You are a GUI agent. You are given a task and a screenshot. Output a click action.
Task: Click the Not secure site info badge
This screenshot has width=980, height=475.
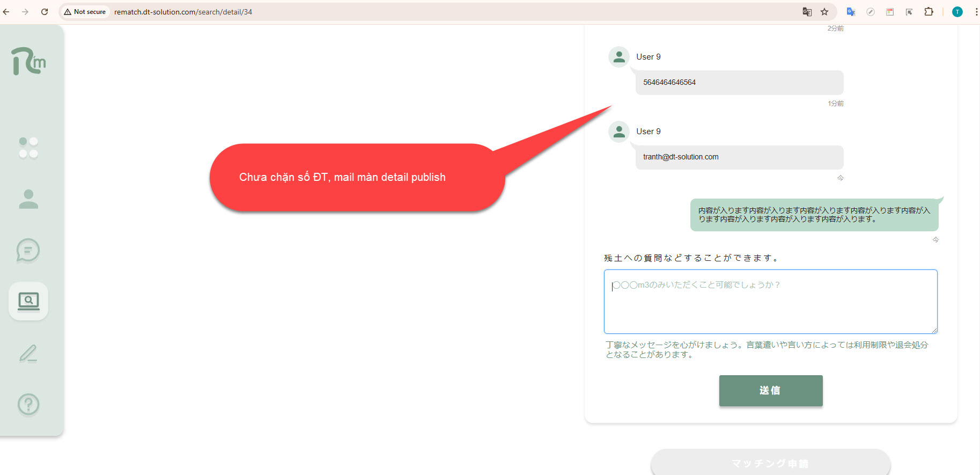pos(85,12)
